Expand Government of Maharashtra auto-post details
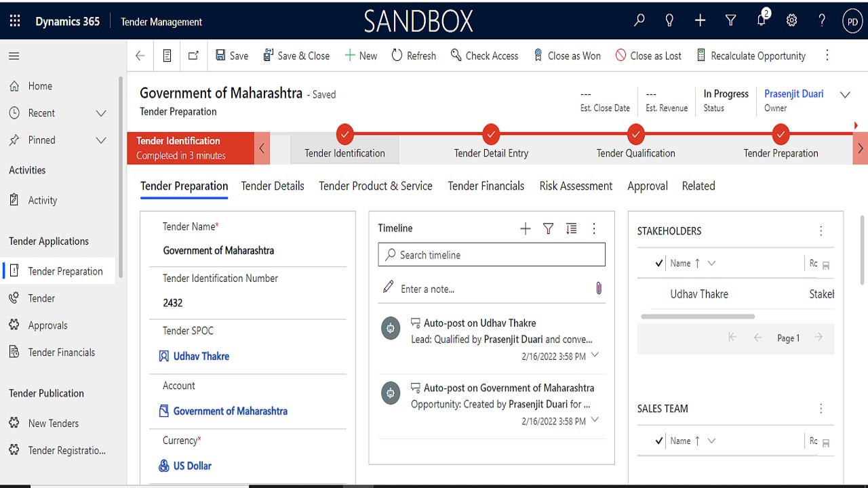 [595, 420]
